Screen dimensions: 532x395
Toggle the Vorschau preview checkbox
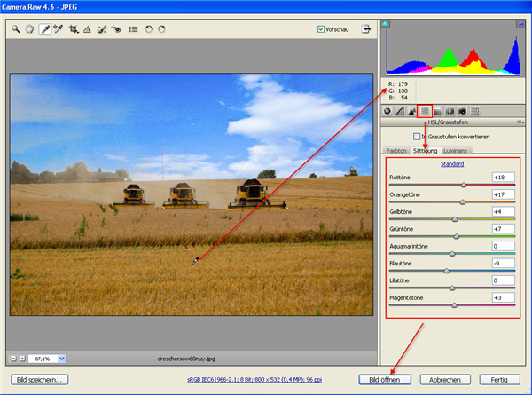click(321, 28)
